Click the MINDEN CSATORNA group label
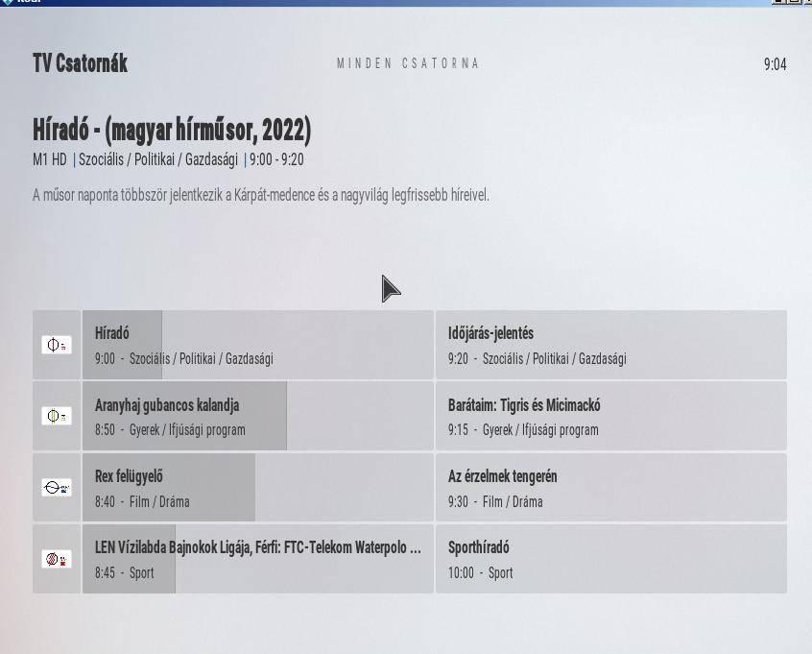812x654 pixels. point(408,63)
